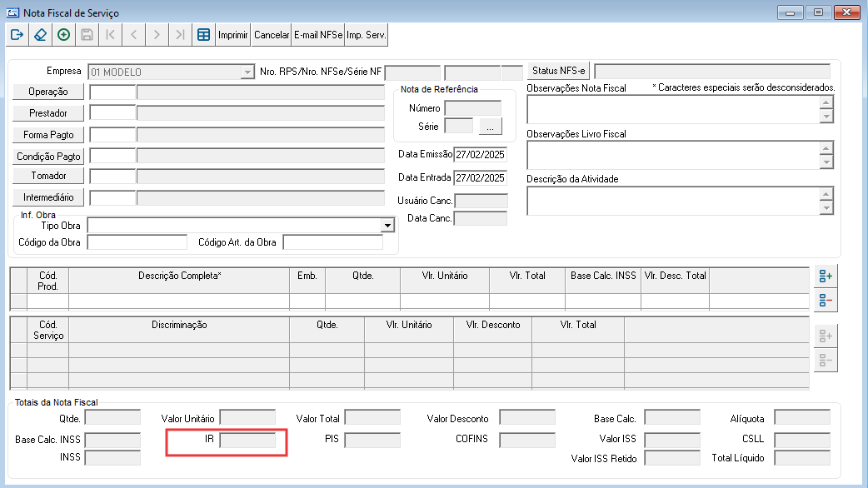Viewport: 868px width, 488px height.
Task: Click the Status NFS-e button
Action: [x=559, y=71]
